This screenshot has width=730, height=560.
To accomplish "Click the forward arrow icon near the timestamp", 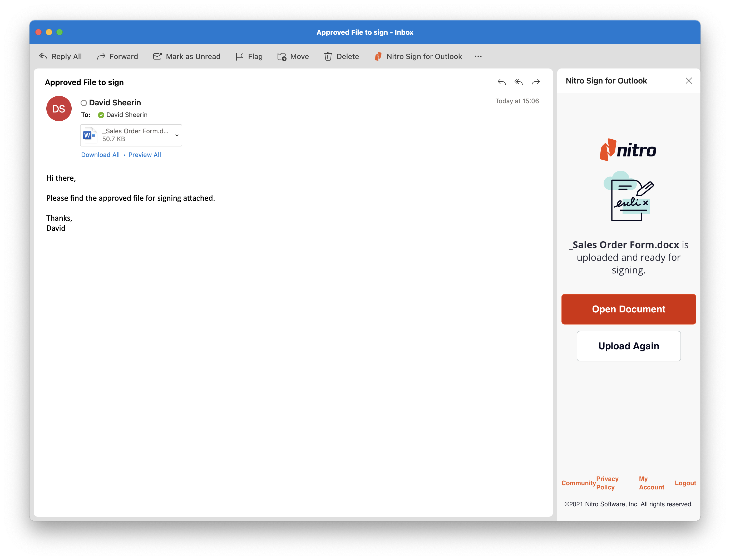I will click(x=536, y=82).
